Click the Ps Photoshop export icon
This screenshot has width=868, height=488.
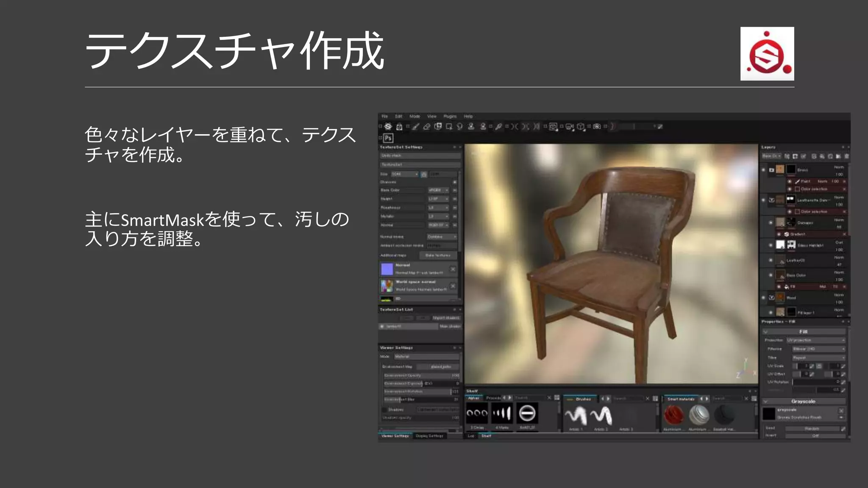[x=388, y=138]
